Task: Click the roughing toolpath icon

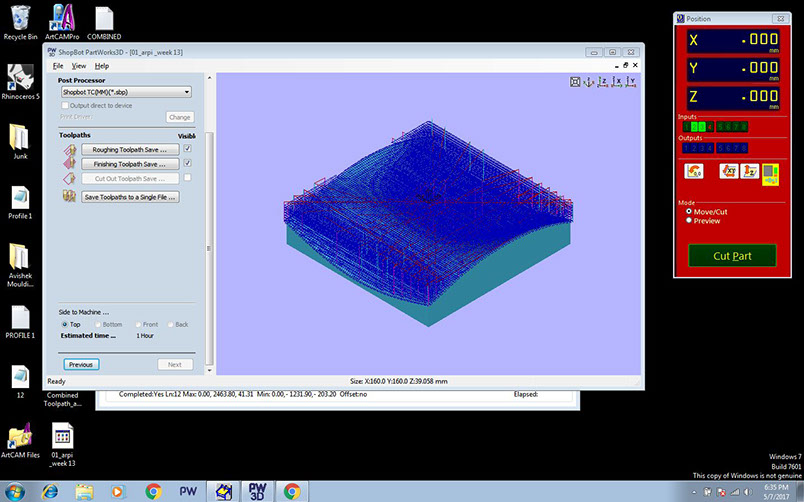Action: pyautogui.click(x=69, y=150)
